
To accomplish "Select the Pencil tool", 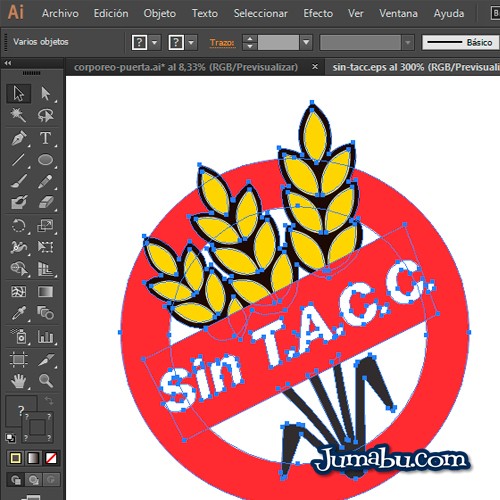I will (45, 181).
